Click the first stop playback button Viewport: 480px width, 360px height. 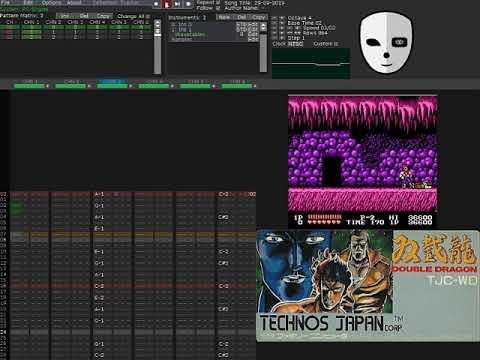point(156,4)
